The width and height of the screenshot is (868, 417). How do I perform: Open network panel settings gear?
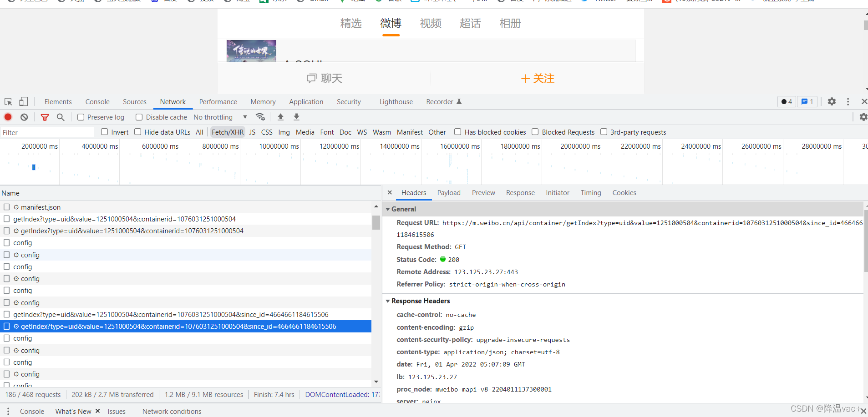pos(863,117)
